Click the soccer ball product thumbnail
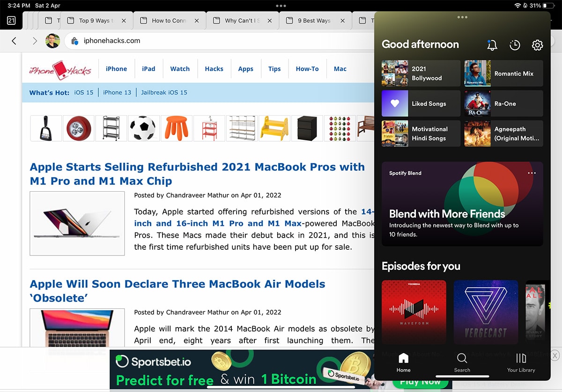 pyautogui.click(x=144, y=128)
